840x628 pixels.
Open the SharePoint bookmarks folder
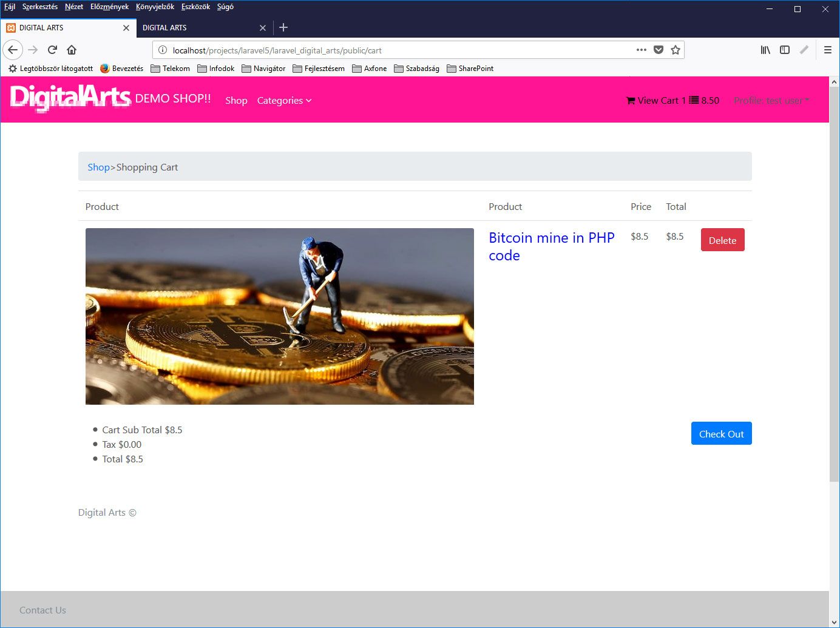point(470,69)
